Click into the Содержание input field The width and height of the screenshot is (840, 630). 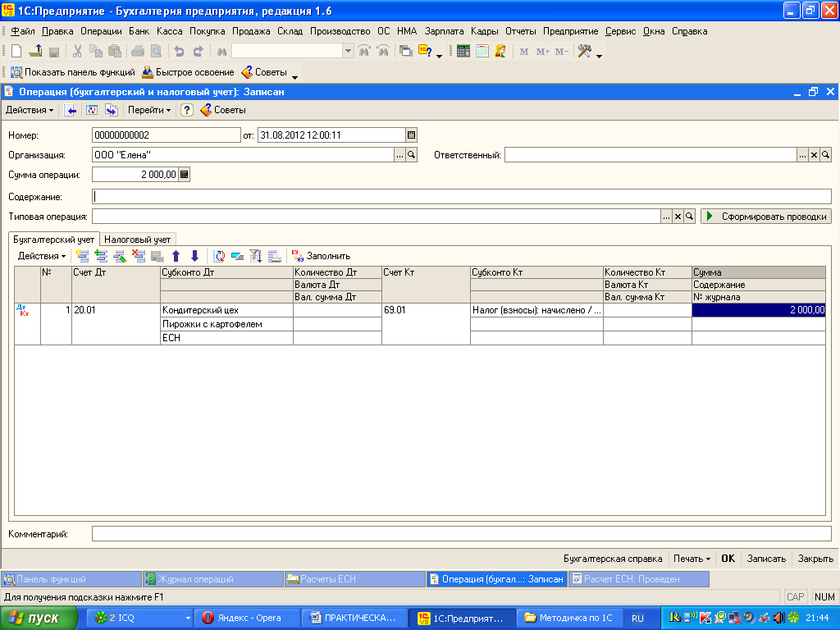[462, 197]
